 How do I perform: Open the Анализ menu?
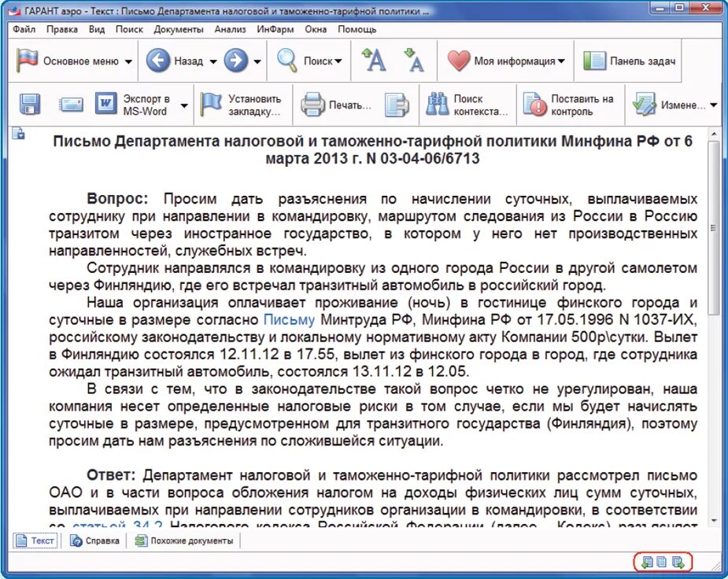pyautogui.click(x=230, y=29)
